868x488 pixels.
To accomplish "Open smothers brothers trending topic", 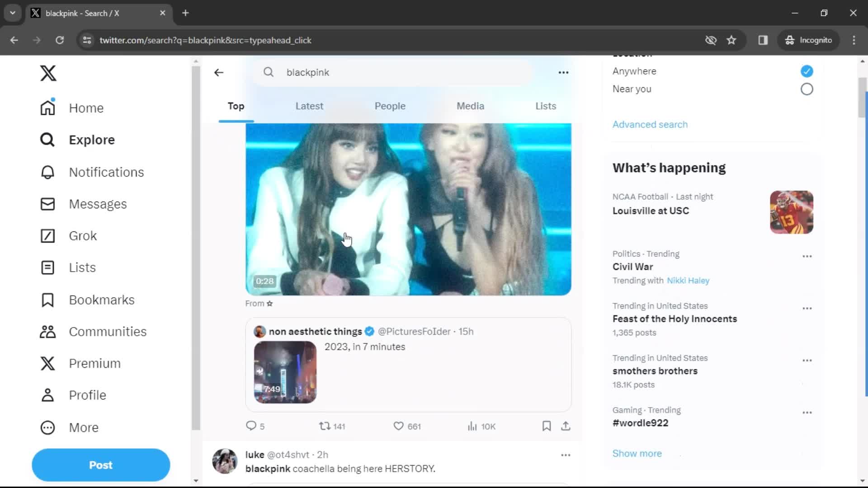I will pyautogui.click(x=655, y=371).
